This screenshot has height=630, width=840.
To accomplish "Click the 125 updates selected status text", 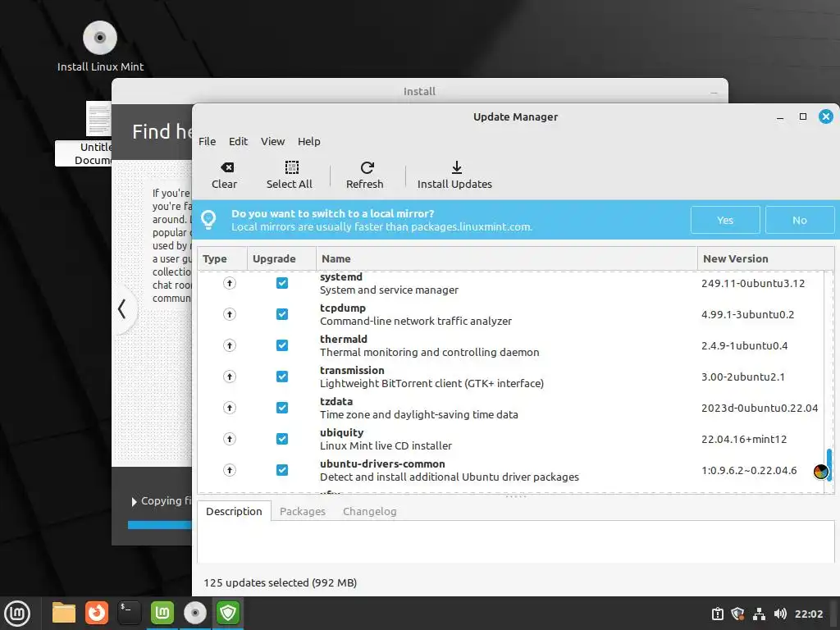I will 280,583.
